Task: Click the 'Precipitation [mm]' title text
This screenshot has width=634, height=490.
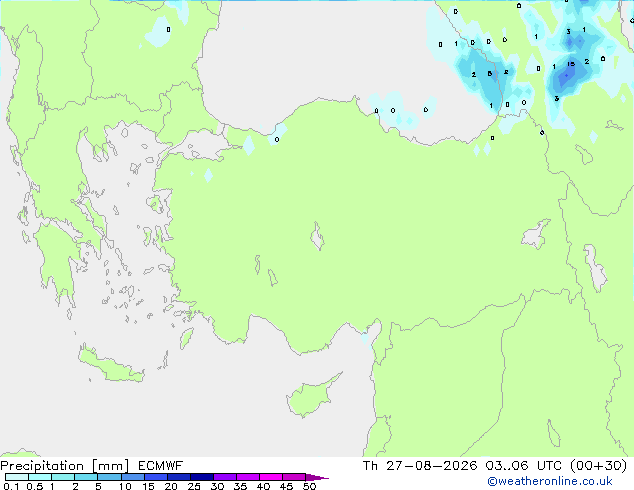Action: [64, 466]
